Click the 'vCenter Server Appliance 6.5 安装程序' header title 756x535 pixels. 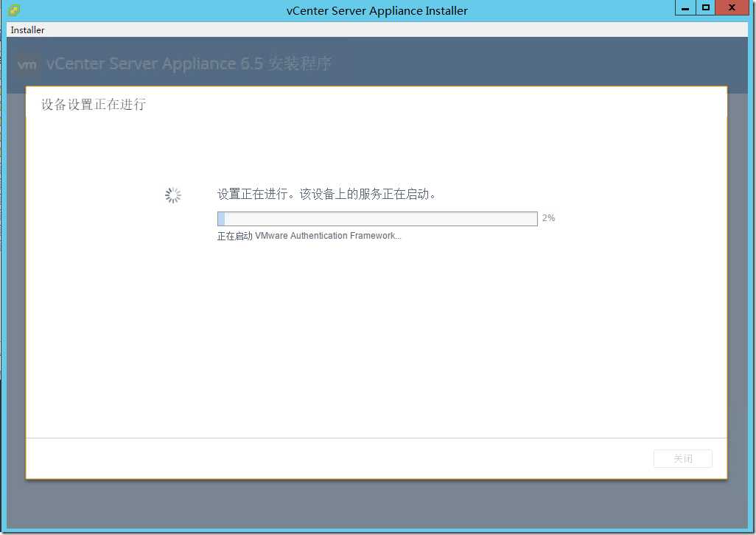(x=189, y=63)
